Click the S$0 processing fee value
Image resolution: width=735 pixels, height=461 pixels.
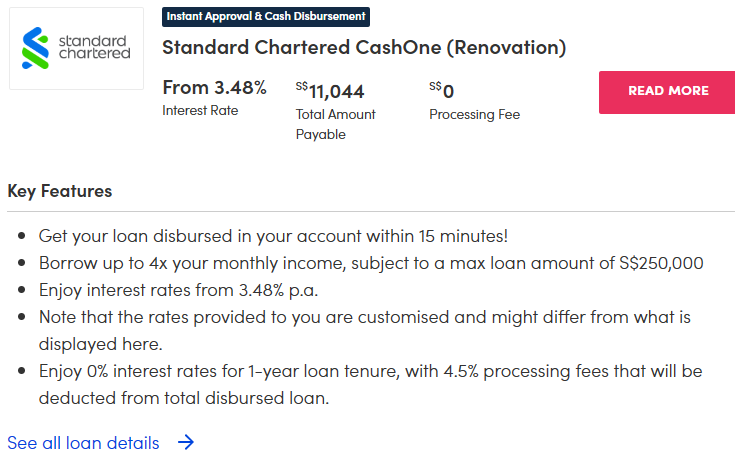point(442,91)
